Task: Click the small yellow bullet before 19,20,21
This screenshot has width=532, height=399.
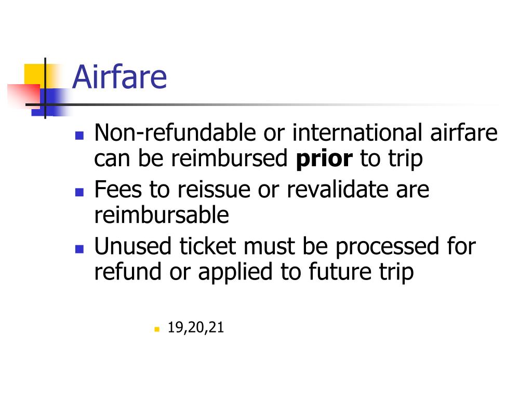Action: (x=157, y=329)
